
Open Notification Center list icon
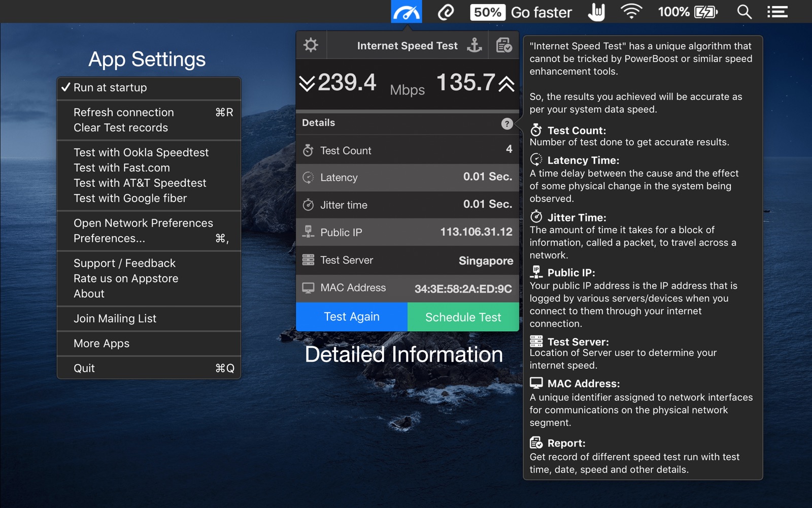click(x=777, y=12)
